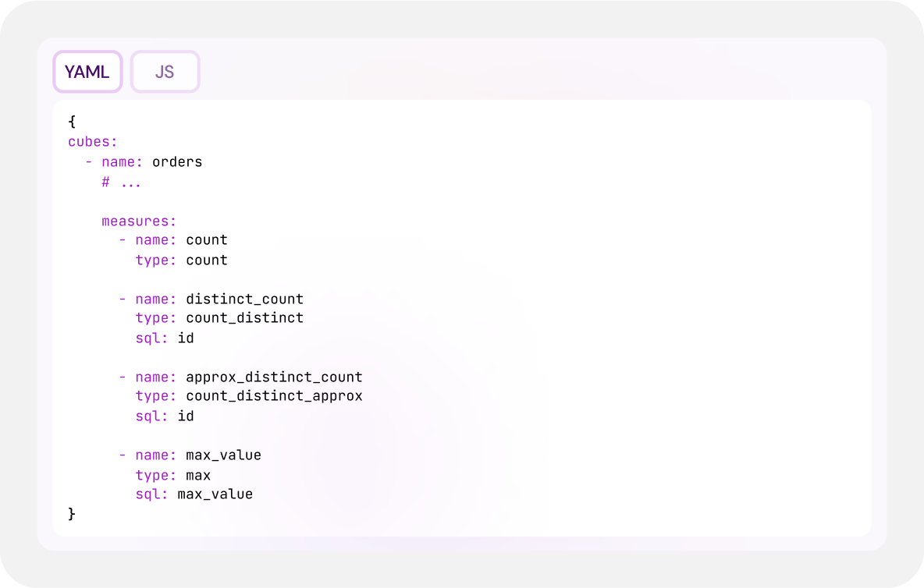Click the 'max' type value
This screenshot has height=588, width=924.
click(198, 475)
